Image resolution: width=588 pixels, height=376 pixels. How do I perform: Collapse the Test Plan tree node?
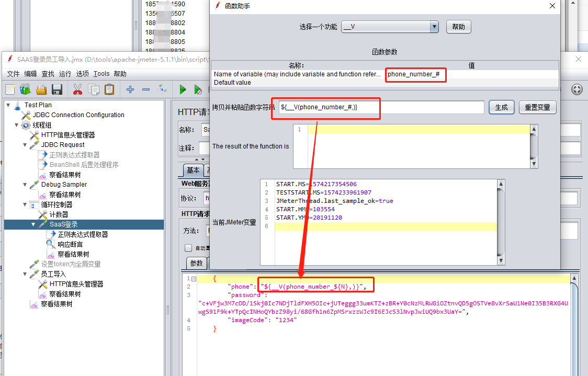coord(8,105)
